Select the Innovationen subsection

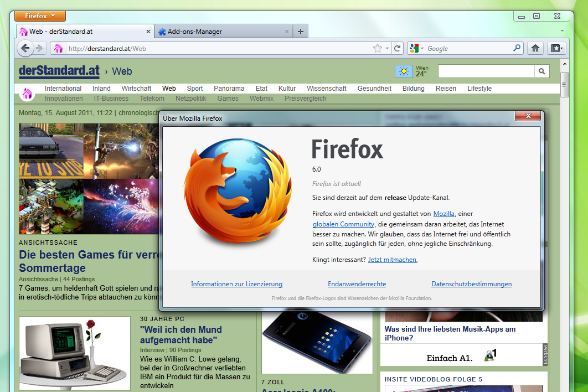point(64,99)
